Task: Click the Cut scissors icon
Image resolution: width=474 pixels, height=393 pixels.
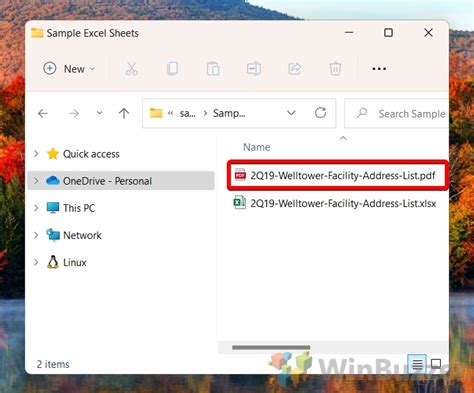Action: [131, 69]
